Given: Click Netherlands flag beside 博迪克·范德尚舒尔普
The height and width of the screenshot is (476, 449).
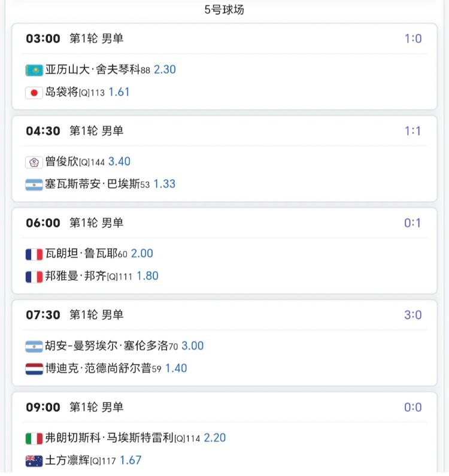Looking at the screenshot, I should 34,369.
